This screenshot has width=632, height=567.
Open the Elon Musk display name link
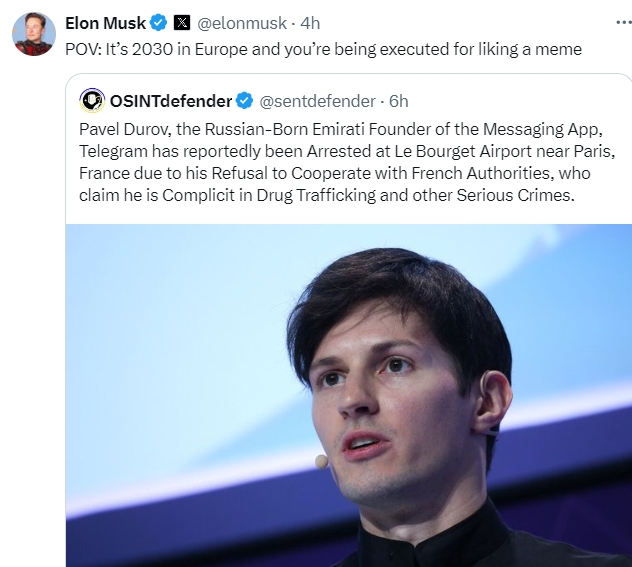pos(105,23)
